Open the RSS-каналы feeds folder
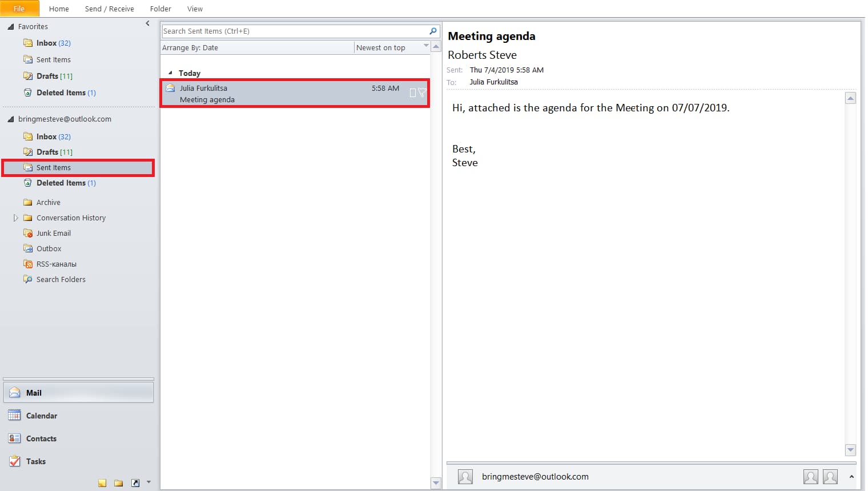Screen dimensions: 868x491 (50, 264)
